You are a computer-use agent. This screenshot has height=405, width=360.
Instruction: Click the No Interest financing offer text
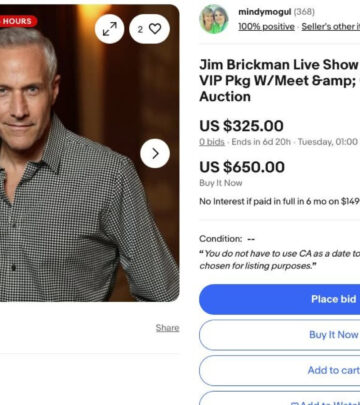279,201
